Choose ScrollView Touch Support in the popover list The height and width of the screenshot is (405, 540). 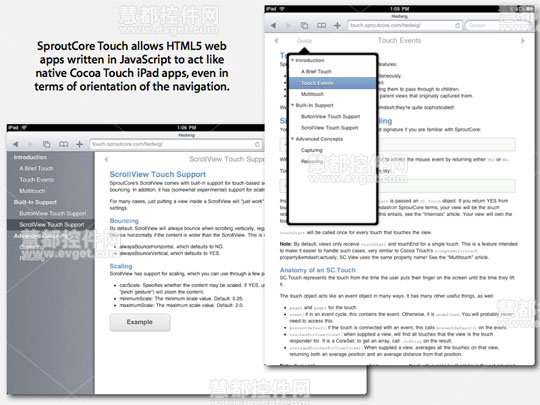pos(330,128)
